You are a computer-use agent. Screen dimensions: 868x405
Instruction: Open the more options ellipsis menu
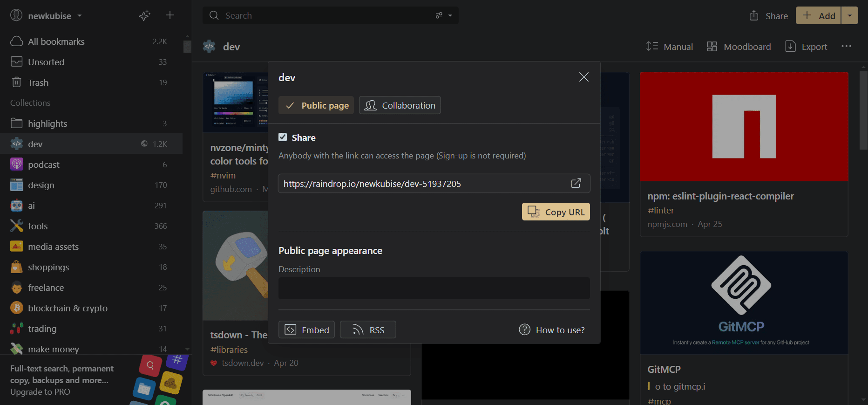coord(847,46)
